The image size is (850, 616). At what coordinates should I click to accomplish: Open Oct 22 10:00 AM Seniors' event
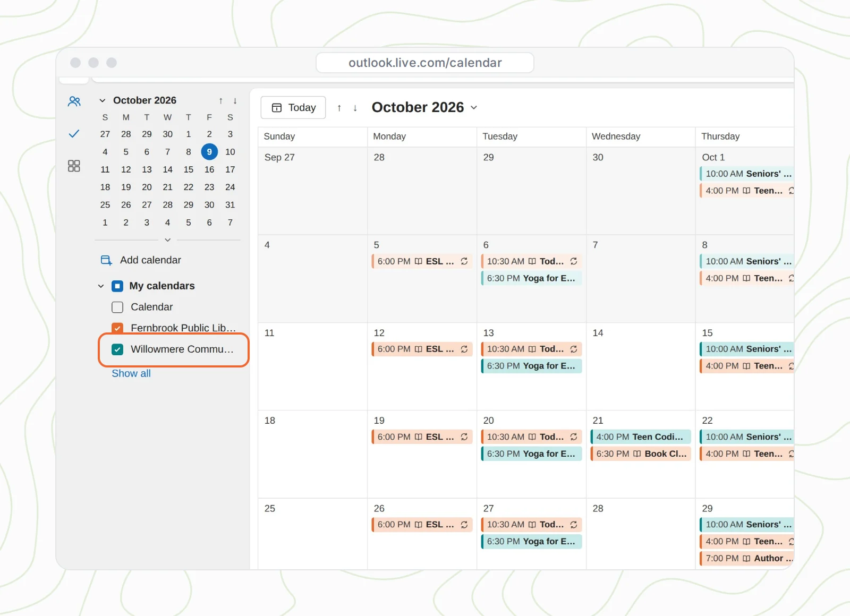coord(747,437)
